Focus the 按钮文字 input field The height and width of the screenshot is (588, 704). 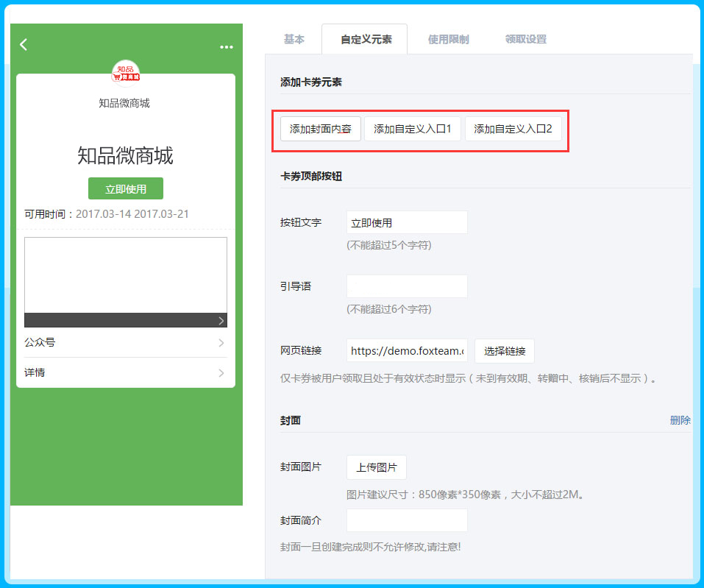point(407,222)
